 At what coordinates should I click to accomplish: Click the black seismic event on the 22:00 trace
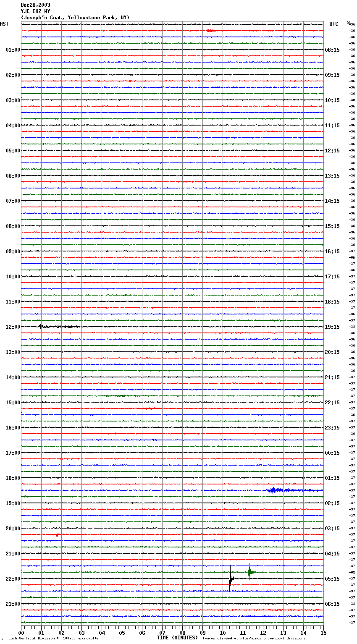pos(231,578)
